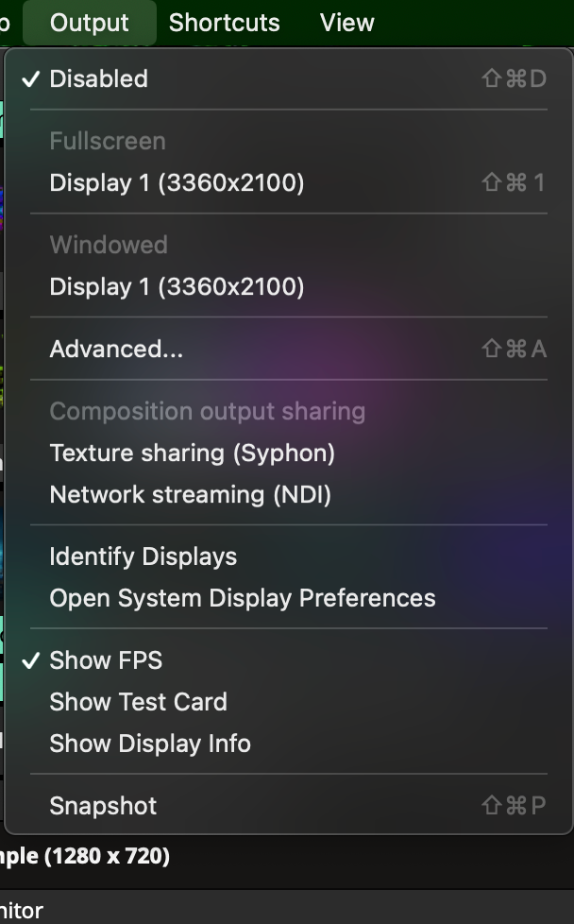The width and height of the screenshot is (574, 924).
Task: Select the Monitor panel tab at bottom
Action: click(x=21, y=911)
